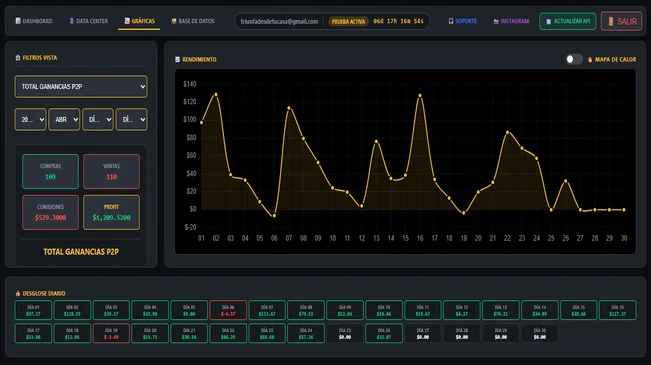Image resolution: width=651 pixels, height=365 pixels.
Task: Click the chart data point for day 07
Action: point(289,108)
